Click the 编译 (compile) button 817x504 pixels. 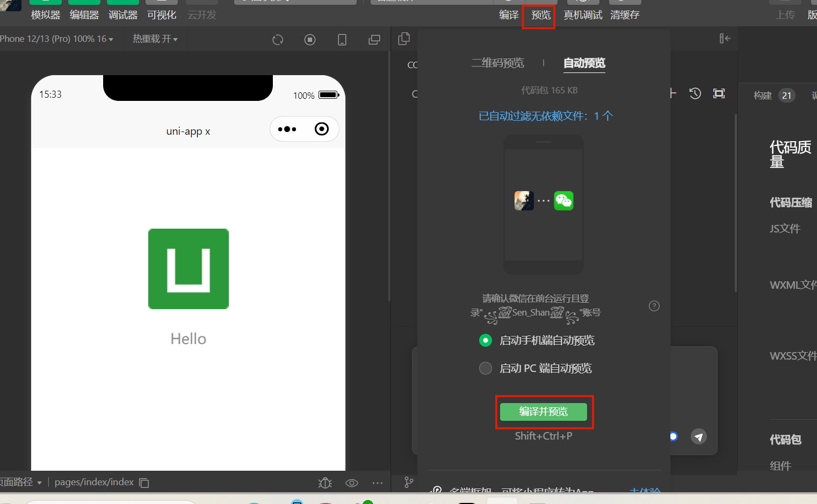[509, 15]
